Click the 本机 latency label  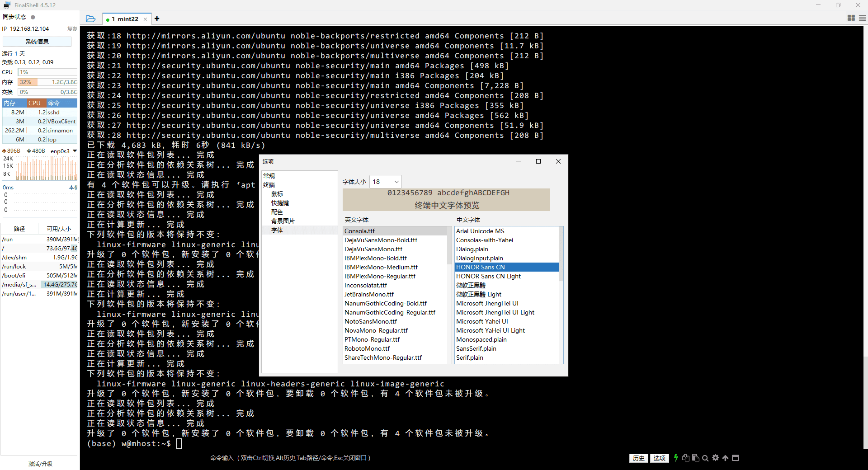[x=73, y=187]
